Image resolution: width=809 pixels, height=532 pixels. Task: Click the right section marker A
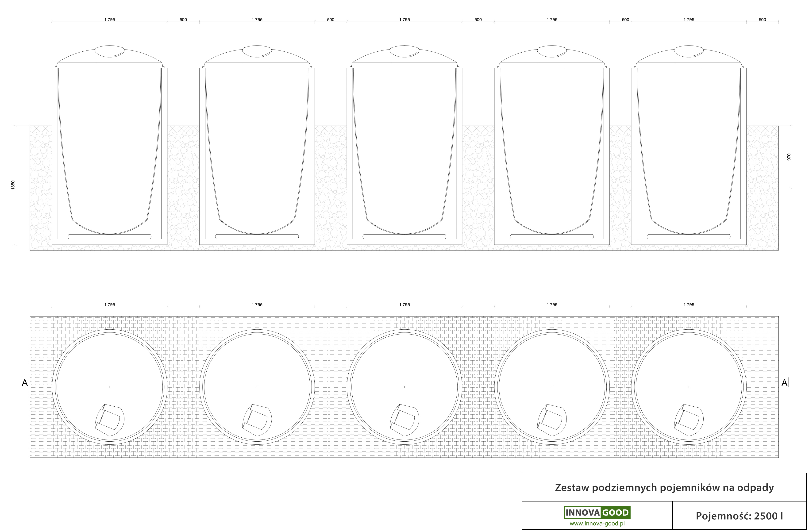click(x=784, y=383)
